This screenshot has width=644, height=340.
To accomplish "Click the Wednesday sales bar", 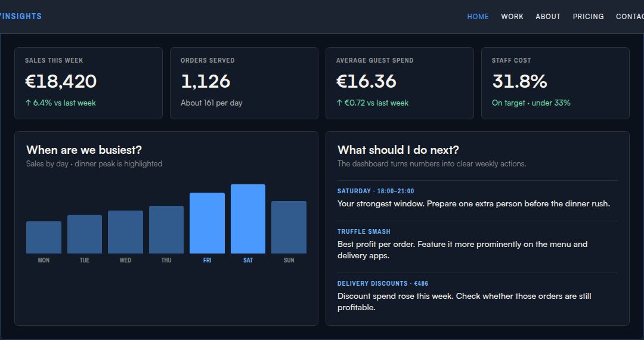I will (x=125, y=232).
